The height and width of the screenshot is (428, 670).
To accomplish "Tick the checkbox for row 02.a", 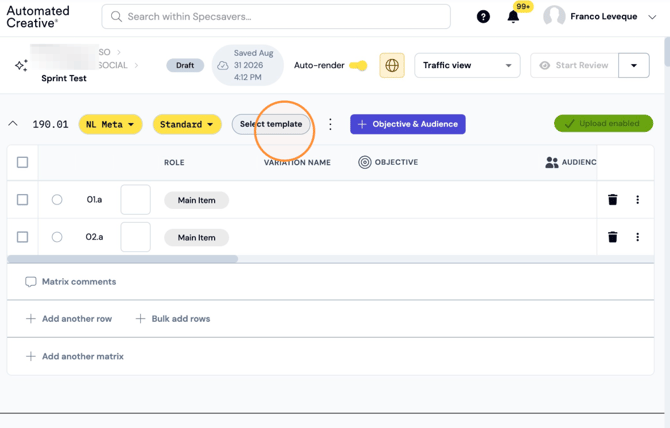I will (22, 237).
